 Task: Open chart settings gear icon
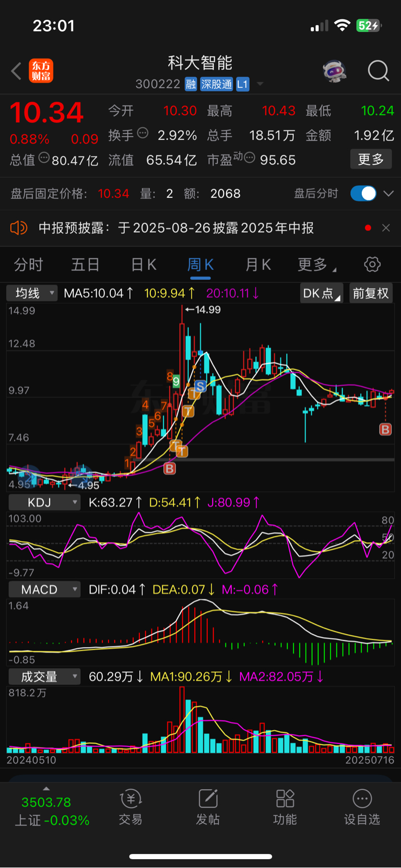tap(372, 264)
